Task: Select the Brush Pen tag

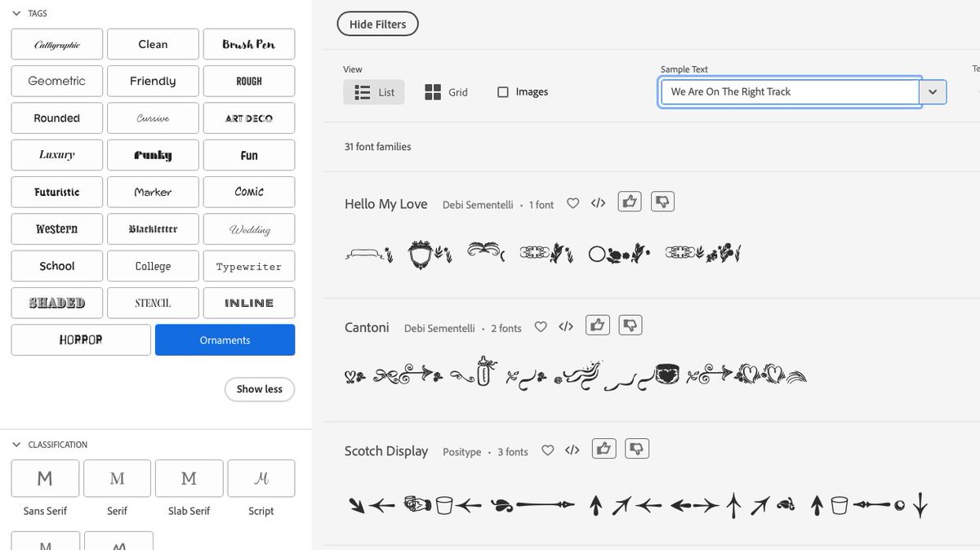Action: pos(249,45)
